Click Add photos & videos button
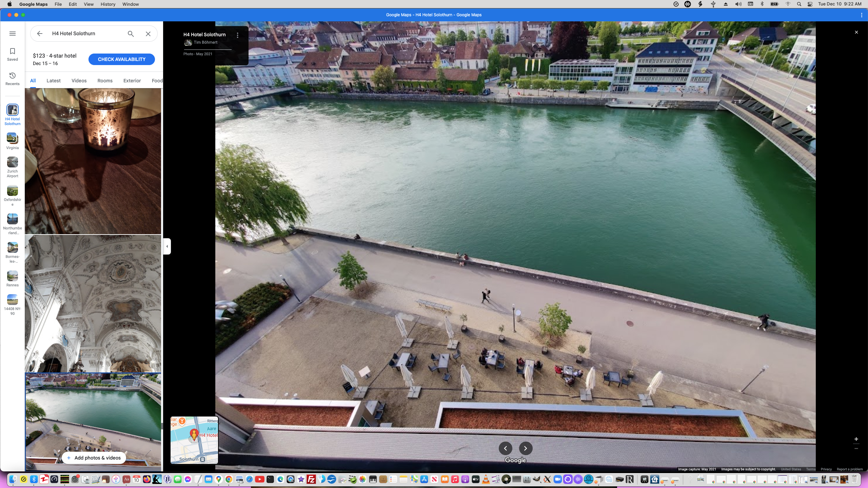The image size is (868, 488). (x=94, y=458)
